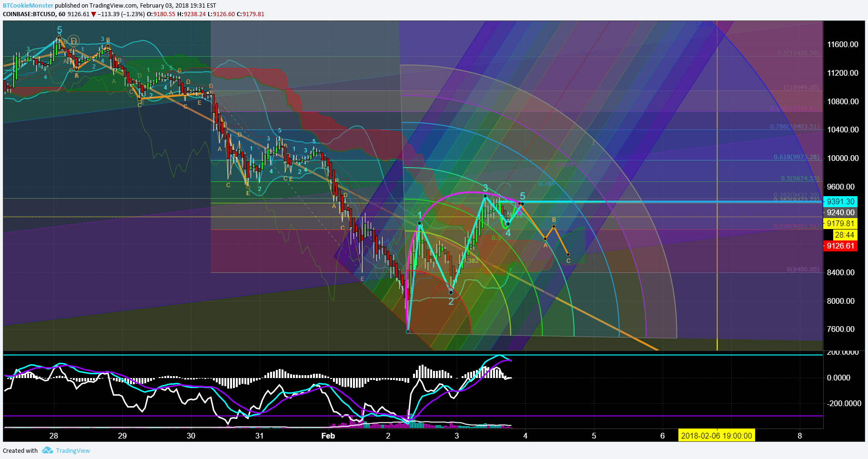Click large cyan 5 label above January 28 peak

click(60, 30)
